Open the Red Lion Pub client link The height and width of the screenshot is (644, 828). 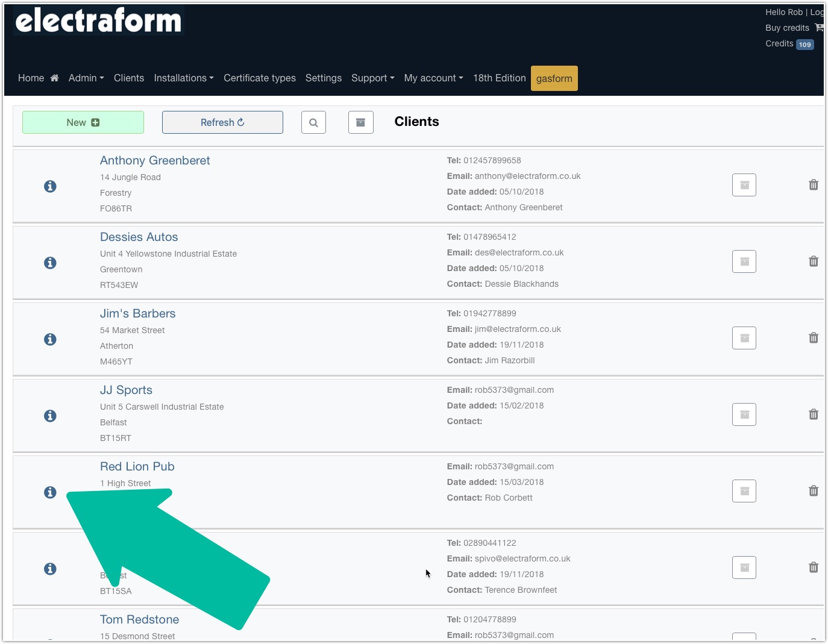tap(137, 466)
